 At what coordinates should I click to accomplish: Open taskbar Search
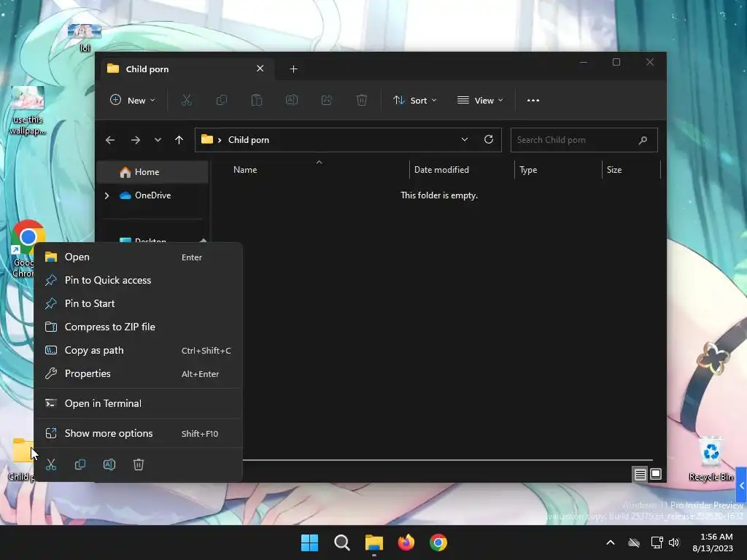click(341, 542)
